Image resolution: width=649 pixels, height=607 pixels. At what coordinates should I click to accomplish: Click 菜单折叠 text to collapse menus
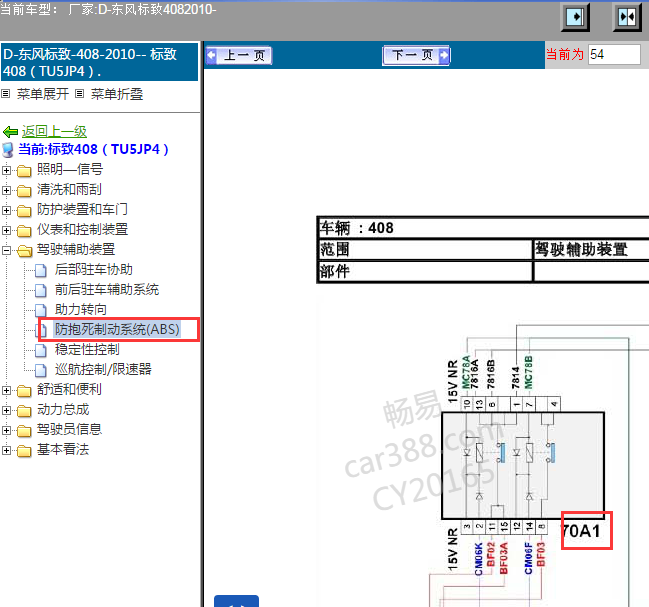pyautogui.click(x=117, y=94)
